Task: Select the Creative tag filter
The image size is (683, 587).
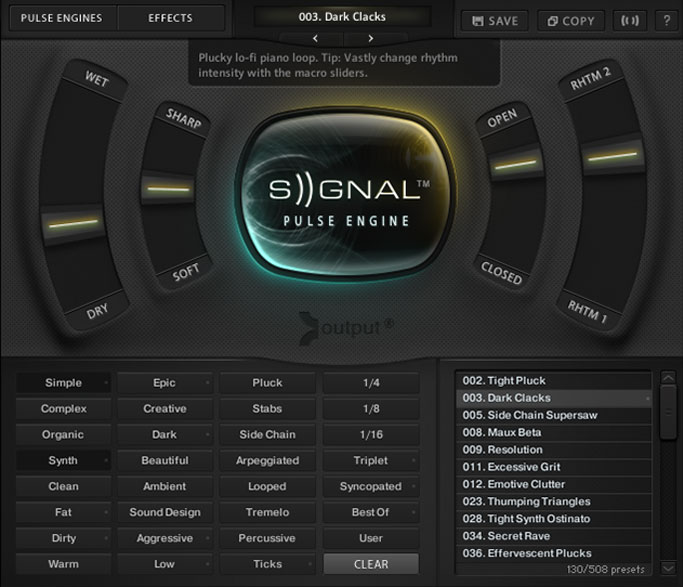Action: (x=165, y=408)
